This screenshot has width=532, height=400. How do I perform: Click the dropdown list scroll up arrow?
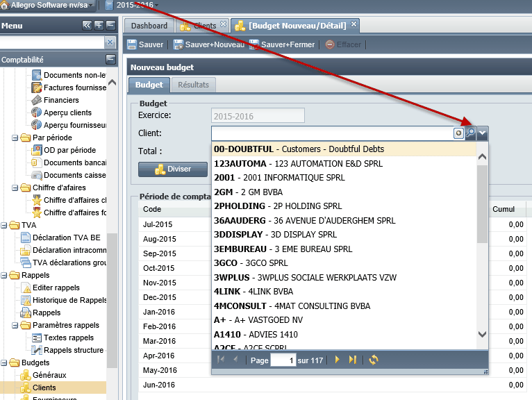pyautogui.click(x=482, y=157)
